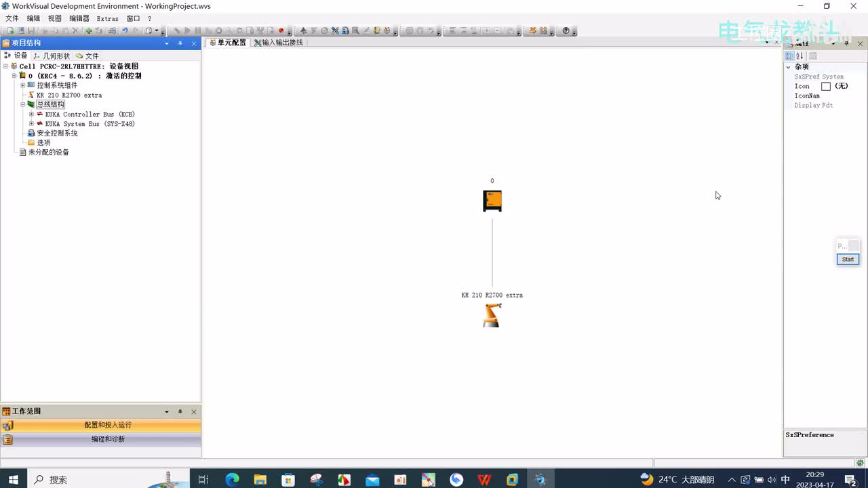
Task: Select the 安全控制系统 tree item
Action: pyautogui.click(x=57, y=133)
